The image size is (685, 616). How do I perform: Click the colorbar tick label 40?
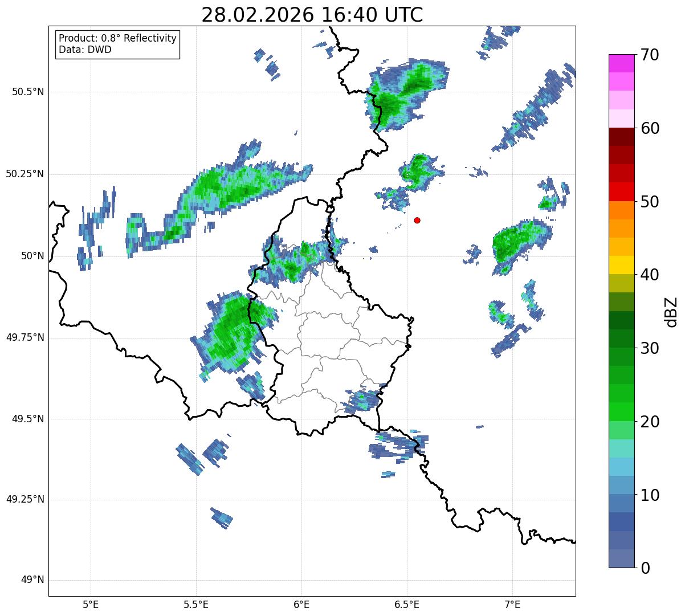pyautogui.click(x=650, y=275)
